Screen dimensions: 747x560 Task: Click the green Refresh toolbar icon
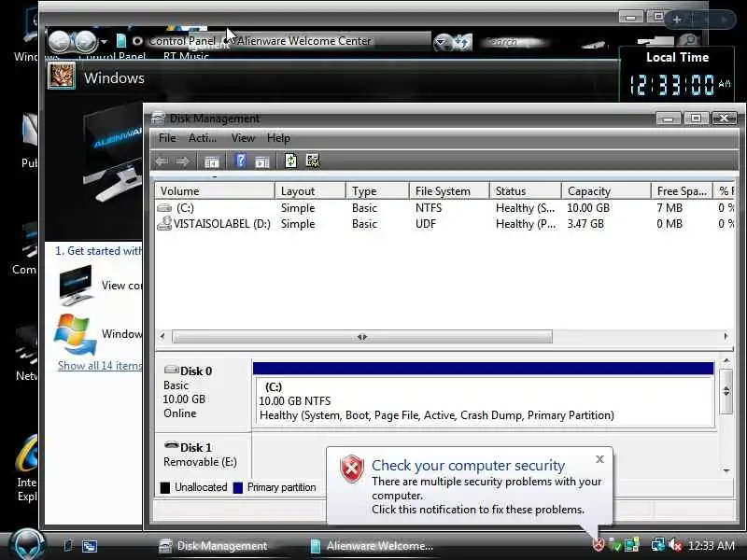[290, 161]
